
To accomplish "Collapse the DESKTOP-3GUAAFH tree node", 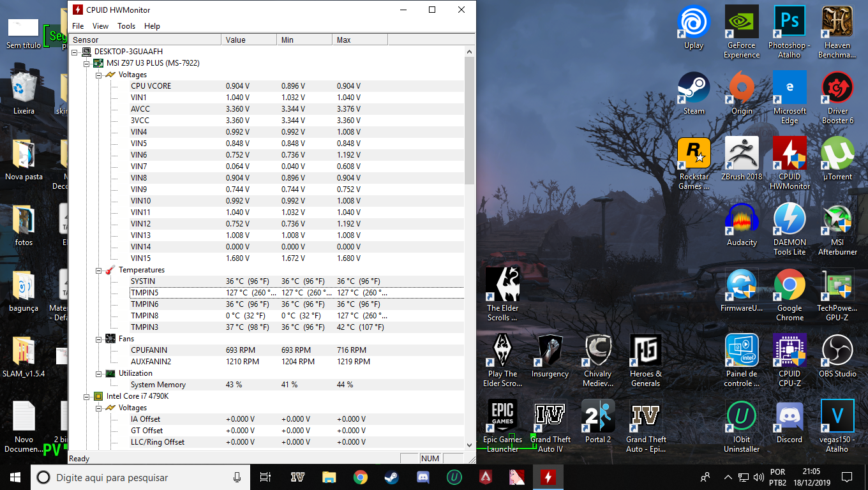I will (x=75, y=52).
